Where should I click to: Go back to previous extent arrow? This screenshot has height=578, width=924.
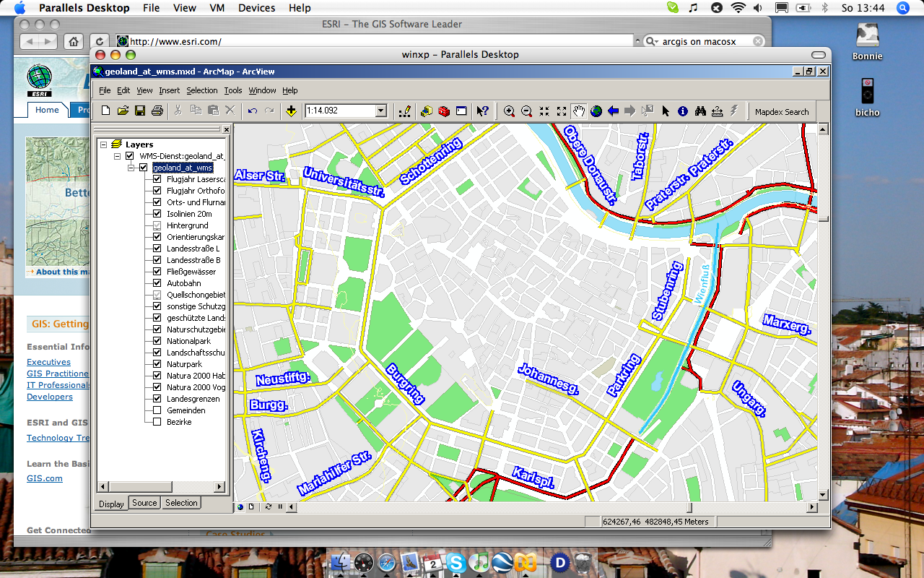(x=614, y=111)
